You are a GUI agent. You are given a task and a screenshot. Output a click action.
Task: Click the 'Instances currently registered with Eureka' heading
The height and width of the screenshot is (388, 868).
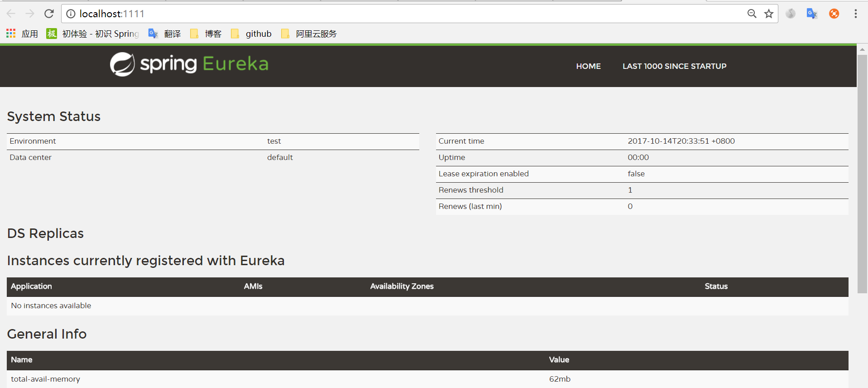pos(146,261)
